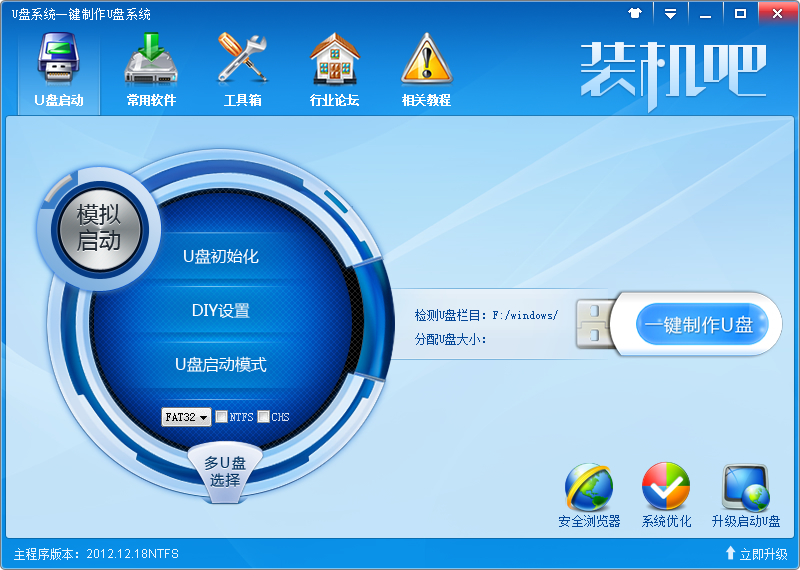Close the 装机吧 window
800x570 pixels.
777,13
